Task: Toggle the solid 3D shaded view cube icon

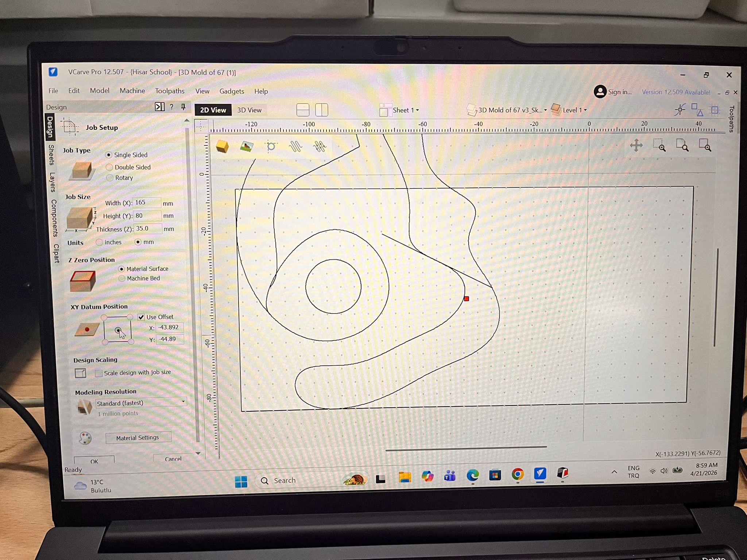Action: (x=222, y=147)
